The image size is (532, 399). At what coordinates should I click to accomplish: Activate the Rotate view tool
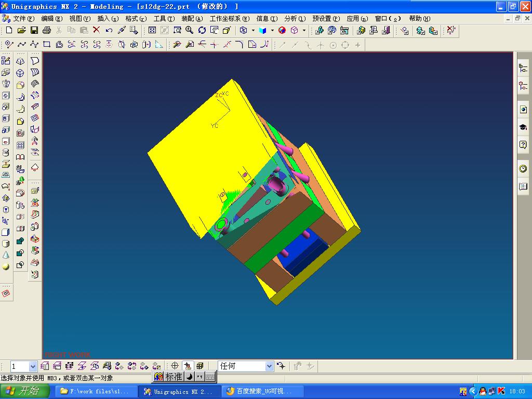(202, 31)
